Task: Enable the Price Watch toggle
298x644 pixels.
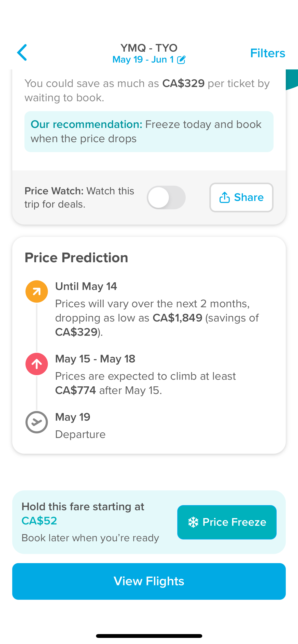Action: click(166, 197)
